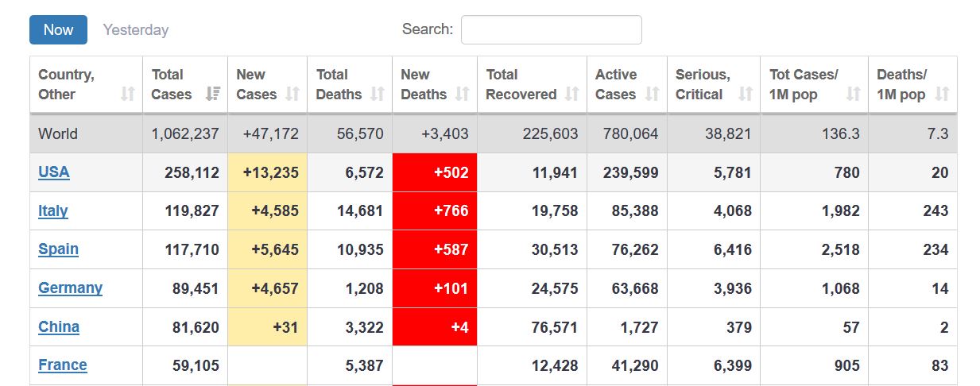This screenshot has width=980, height=386.
Task: Open the Italy country link
Action: tap(53, 211)
